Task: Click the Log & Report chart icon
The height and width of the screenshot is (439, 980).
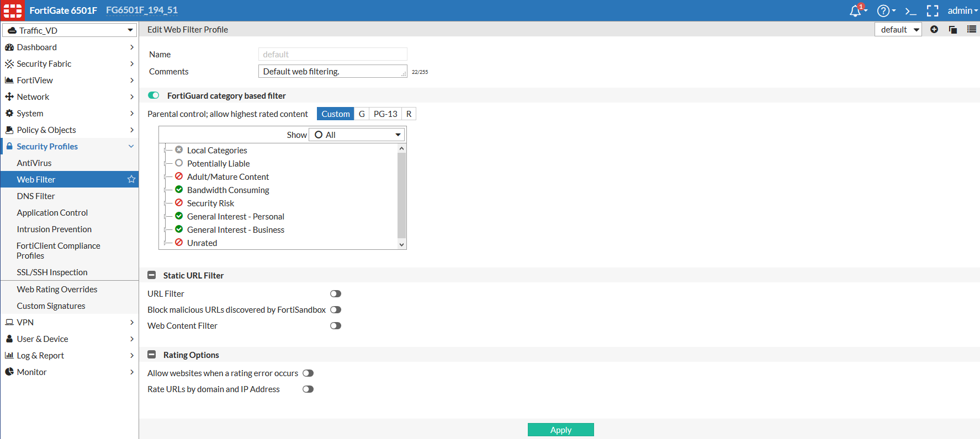Action: tap(9, 356)
